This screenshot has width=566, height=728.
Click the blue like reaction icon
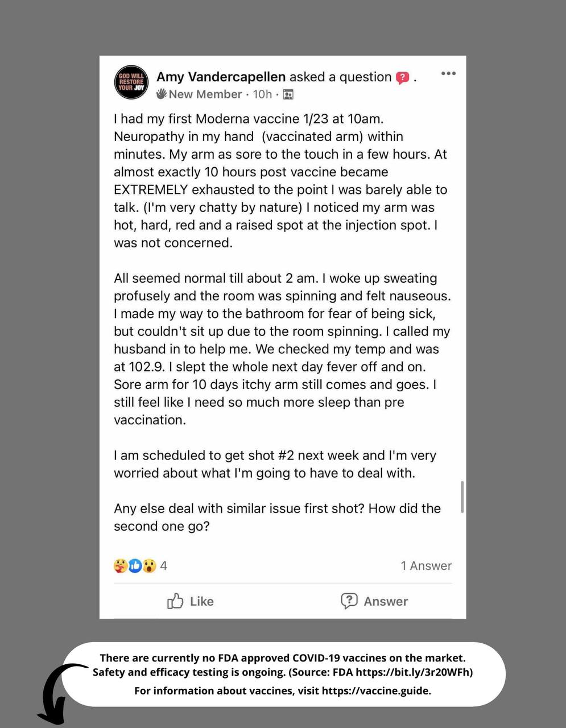135,566
